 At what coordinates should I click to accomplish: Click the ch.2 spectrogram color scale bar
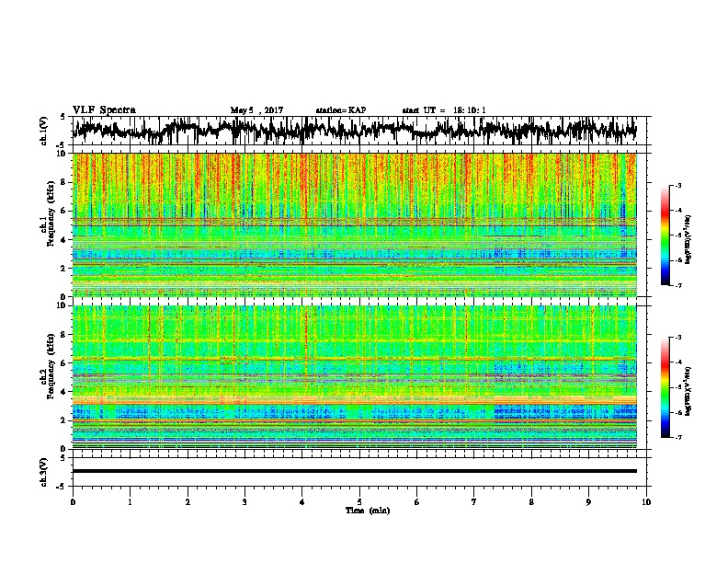[665, 387]
